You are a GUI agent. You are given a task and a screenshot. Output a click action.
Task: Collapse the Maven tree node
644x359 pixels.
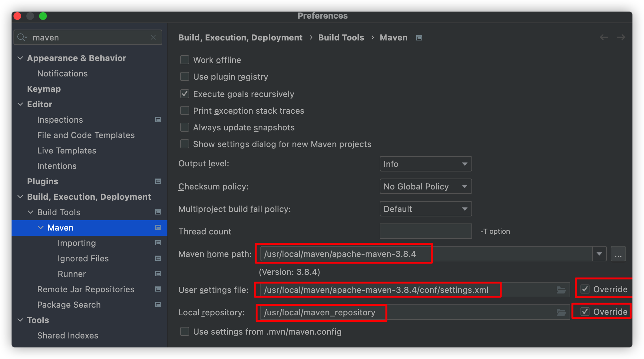41,227
